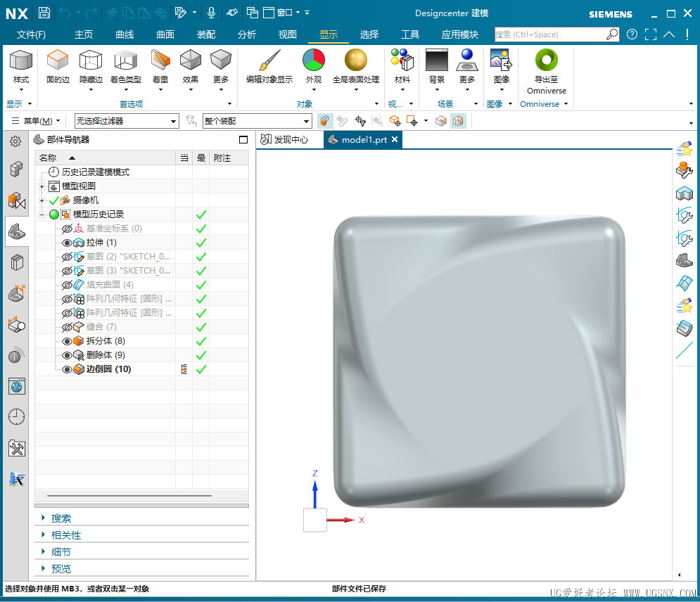Click 导出至 Omniverse export icon

click(x=546, y=61)
